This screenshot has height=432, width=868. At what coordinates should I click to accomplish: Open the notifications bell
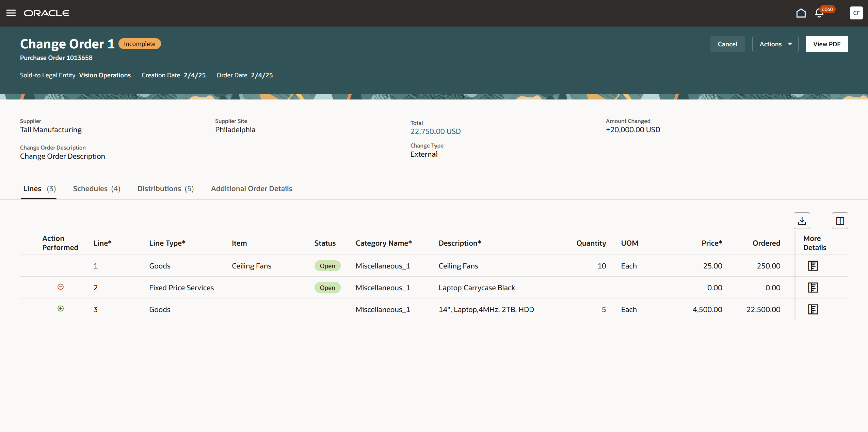(x=819, y=13)
